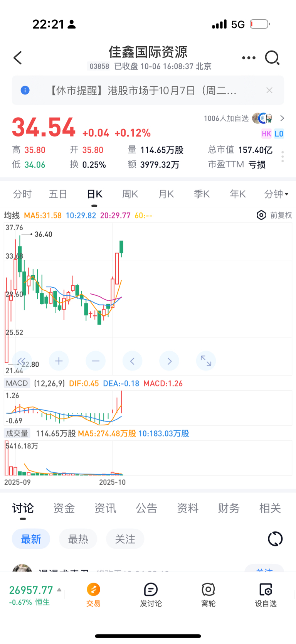Image resolution: width=296 pixels, height=644 pixels.
Task: Zoom in the chart with plus button
Action: (59, 361)
